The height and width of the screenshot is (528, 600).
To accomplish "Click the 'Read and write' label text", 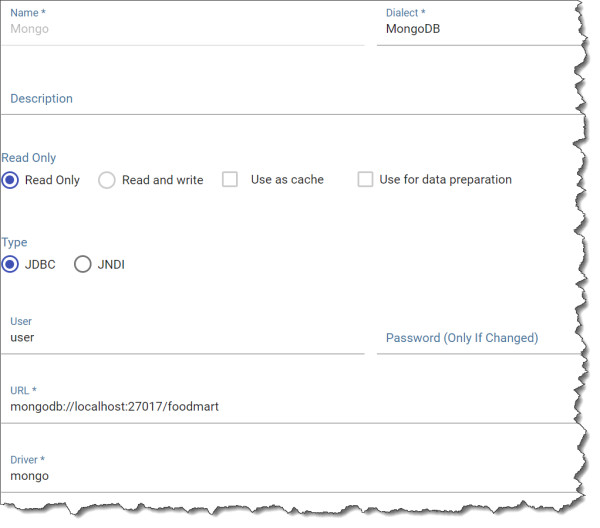I will (x=163, y=180).
